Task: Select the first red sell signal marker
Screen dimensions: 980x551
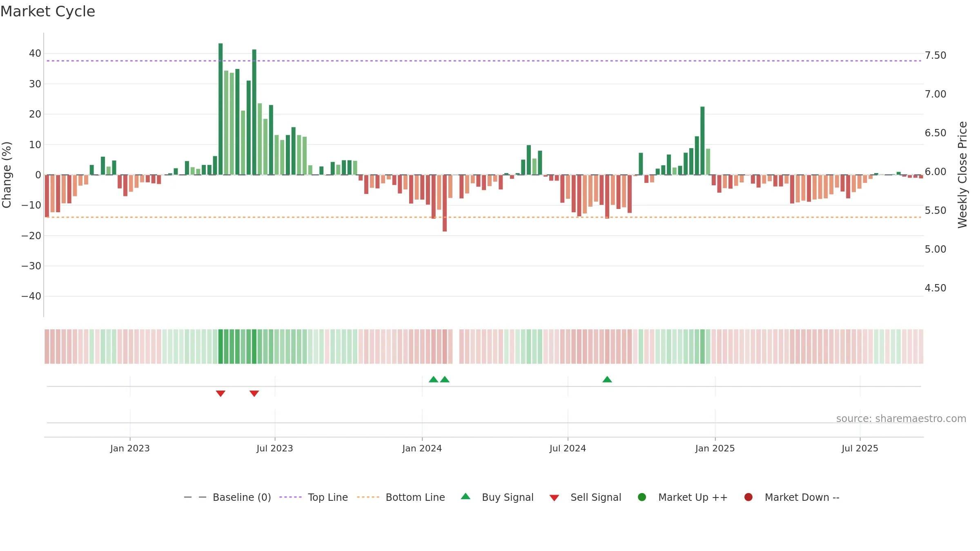Action: point(220,393)
